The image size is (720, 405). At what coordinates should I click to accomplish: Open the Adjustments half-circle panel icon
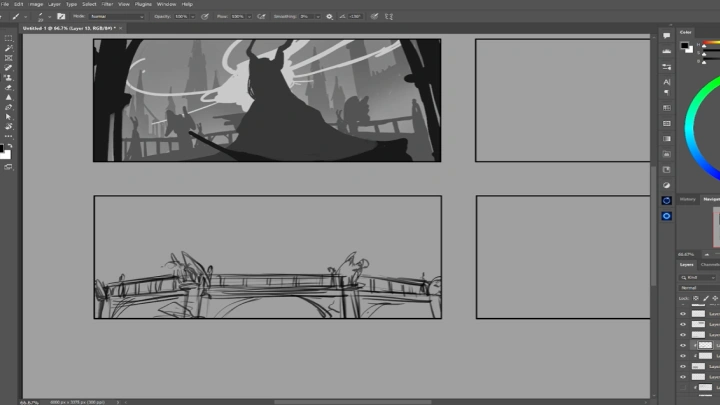tap(666, 185)
